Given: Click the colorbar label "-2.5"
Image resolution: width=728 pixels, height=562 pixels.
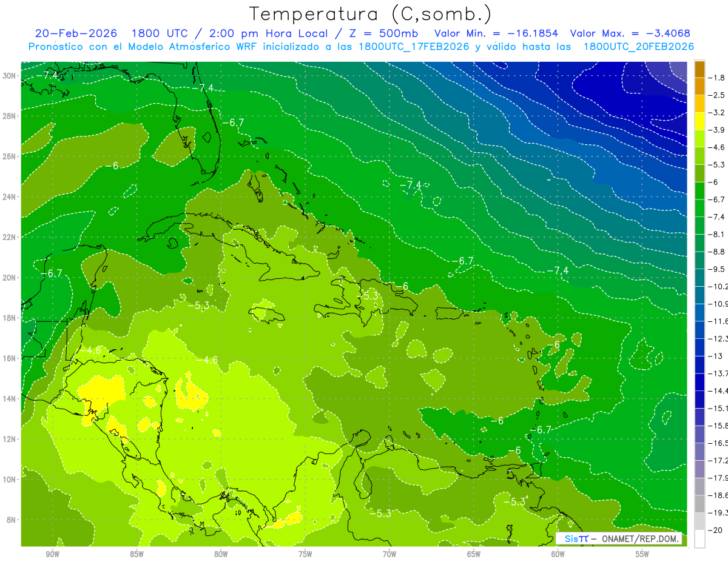Looking at the screenshot, I should tap(717, 95).
